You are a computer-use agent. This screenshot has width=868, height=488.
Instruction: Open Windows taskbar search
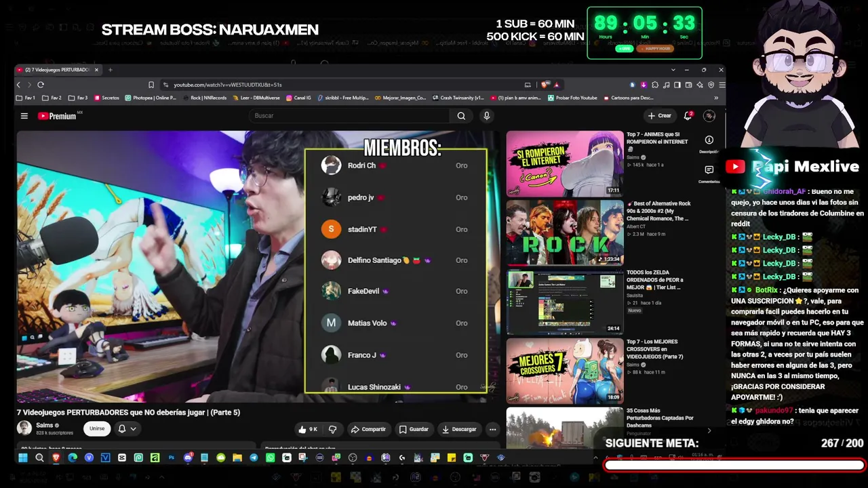tap(39, 458)
